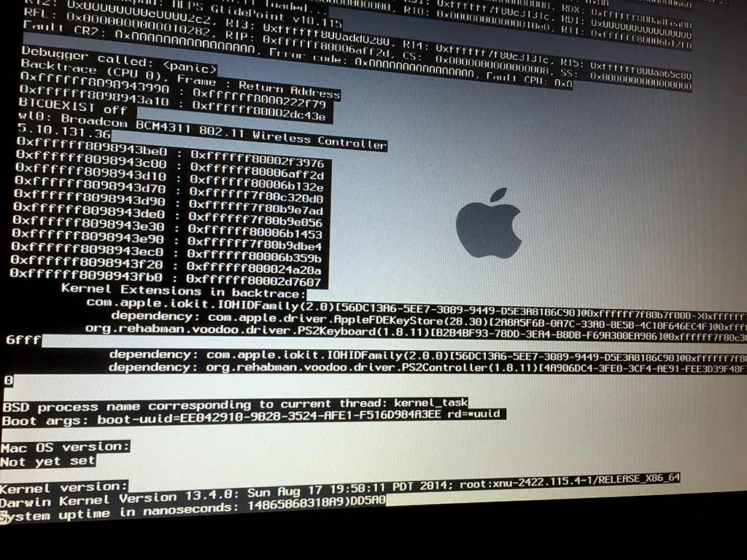Select the return address 0xffffff7f80c320d0

point(256,195)
